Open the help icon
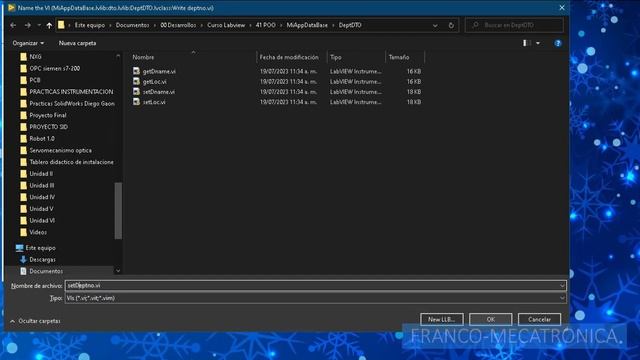640x360 pixels. (558, 43)
